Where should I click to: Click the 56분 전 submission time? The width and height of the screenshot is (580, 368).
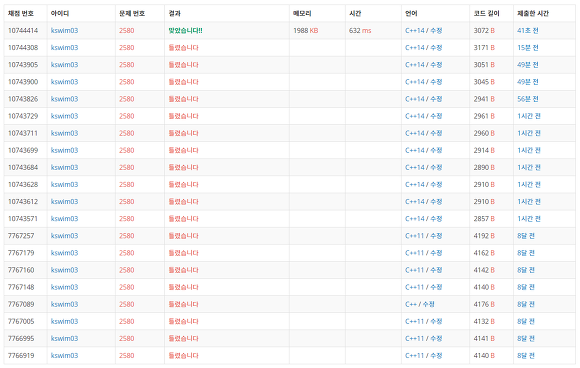(527, 99)
